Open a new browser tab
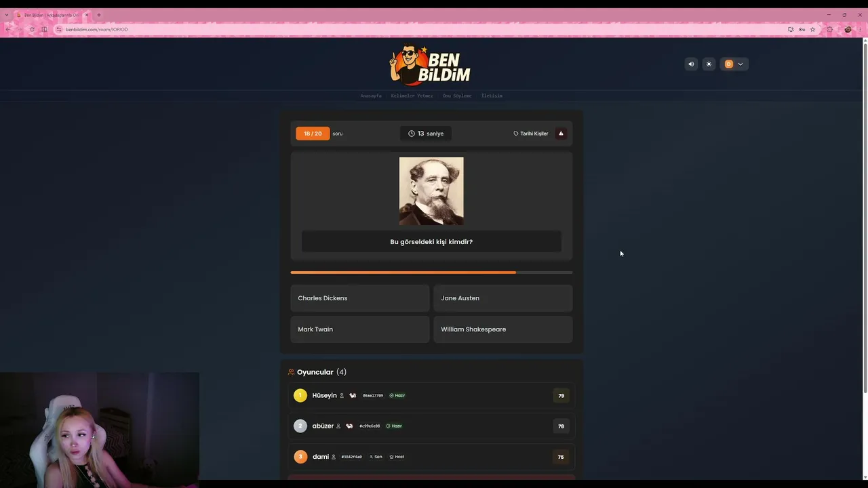This screenshot has height=488, width=868. click(x=99, y=15)
